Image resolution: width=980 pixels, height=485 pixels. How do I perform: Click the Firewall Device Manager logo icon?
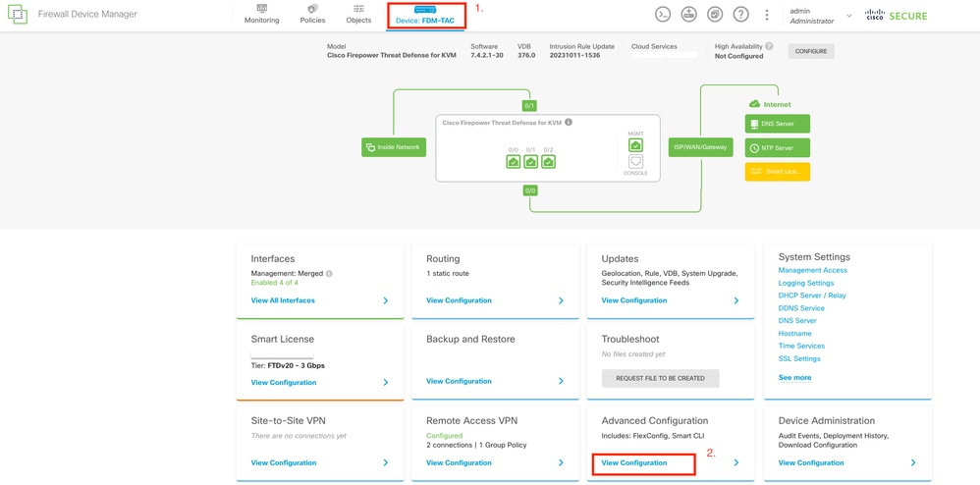coord(18,14)
